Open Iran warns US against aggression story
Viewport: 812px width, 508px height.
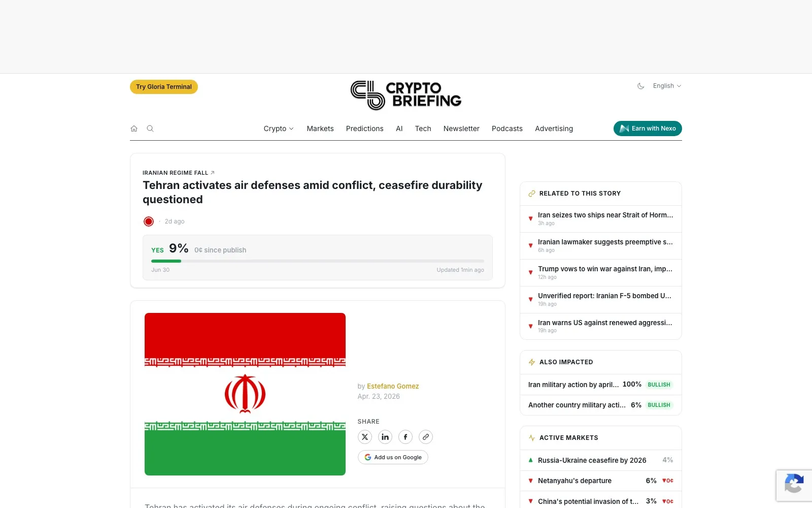tap(601, 326)
